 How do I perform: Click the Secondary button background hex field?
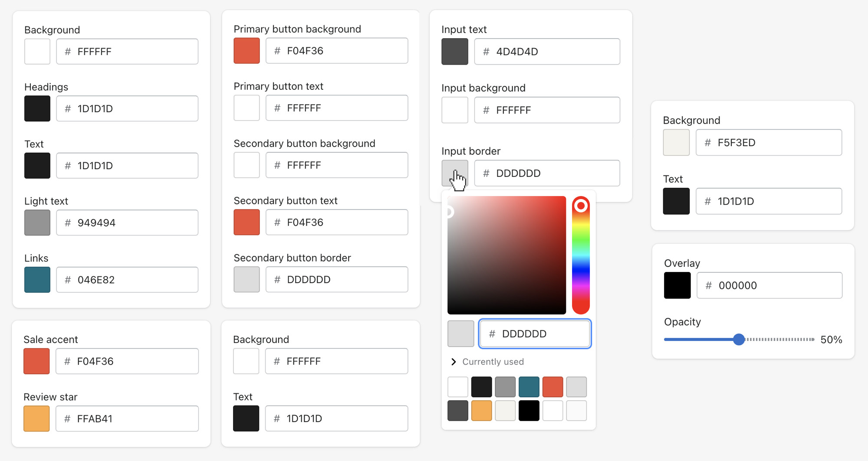337,165
